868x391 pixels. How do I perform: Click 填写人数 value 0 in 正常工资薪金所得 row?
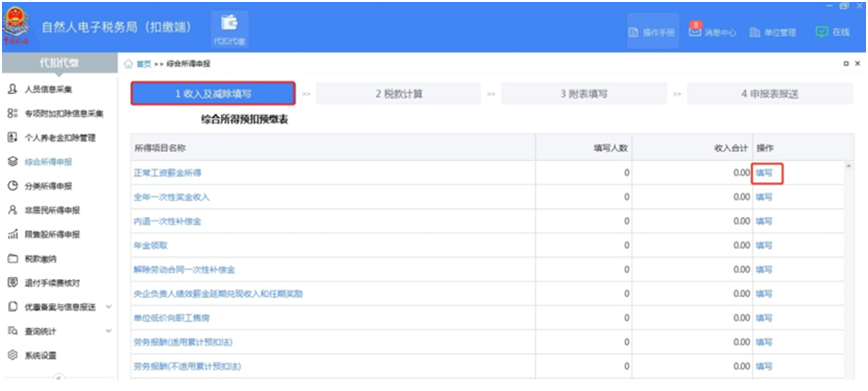coord(626,173)
